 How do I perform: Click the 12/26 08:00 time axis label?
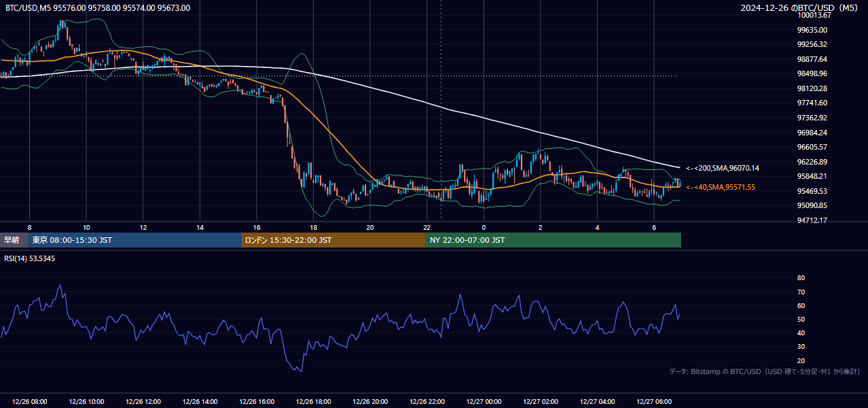click(30, 402)
